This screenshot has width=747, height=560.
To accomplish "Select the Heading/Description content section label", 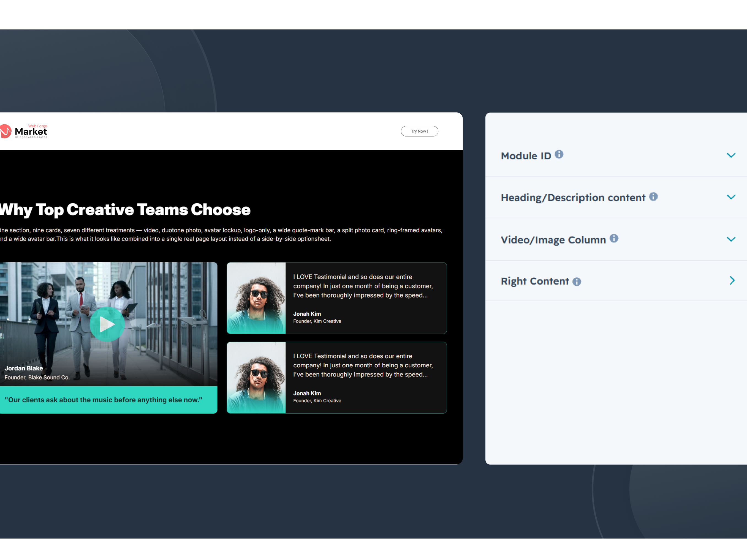I will click(x=573, y=198).
